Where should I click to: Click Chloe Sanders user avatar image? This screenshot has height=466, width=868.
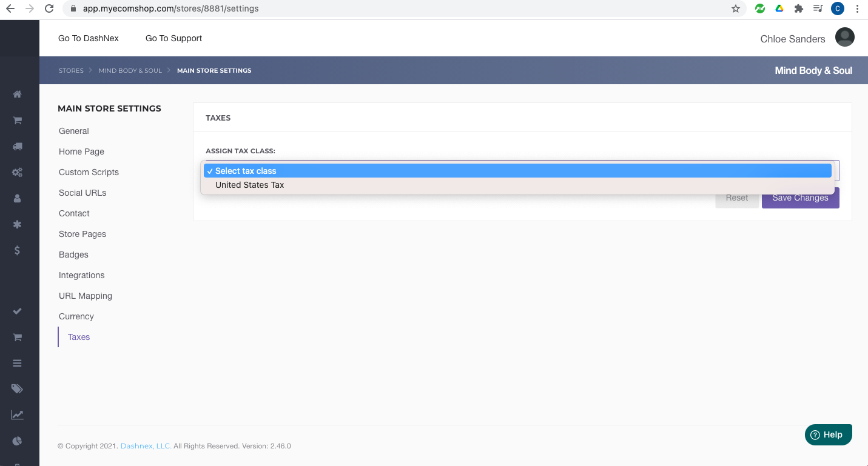pos(845,37)
